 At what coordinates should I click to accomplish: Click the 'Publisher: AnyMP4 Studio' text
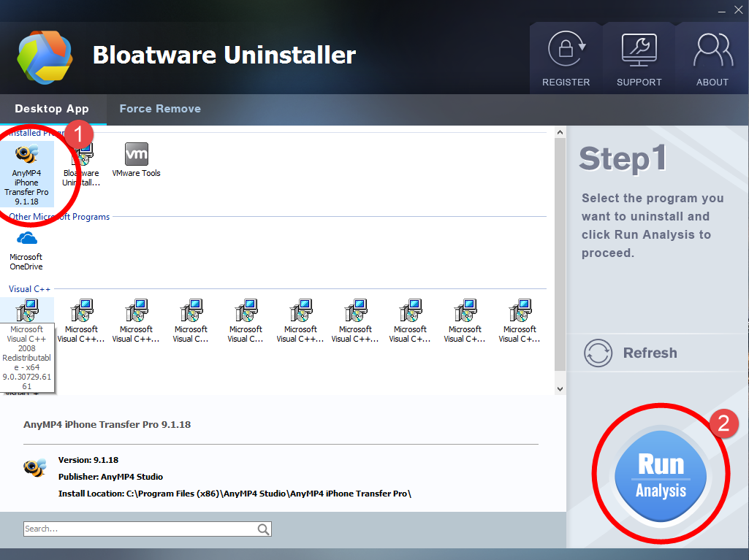110,477
